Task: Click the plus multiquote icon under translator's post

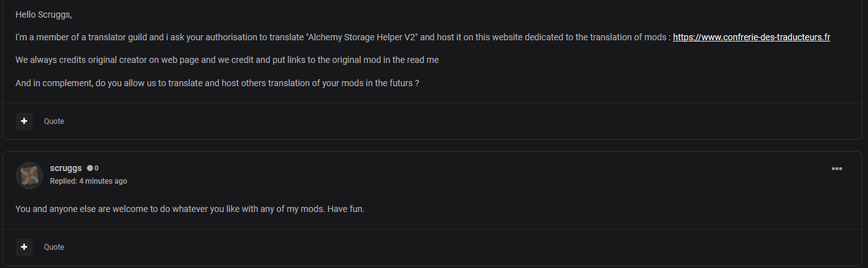Action: [24, 121]
